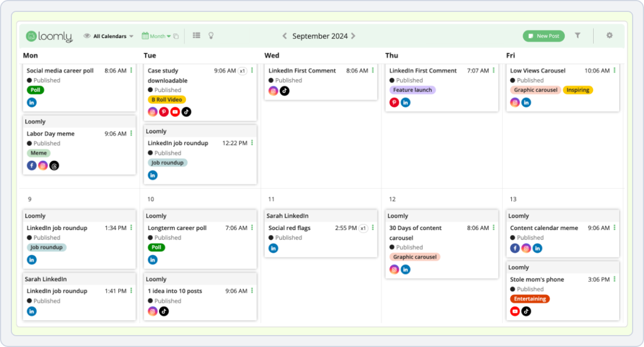Click the Loomly logo
644x347 pixels.
(x=49, y=36)
